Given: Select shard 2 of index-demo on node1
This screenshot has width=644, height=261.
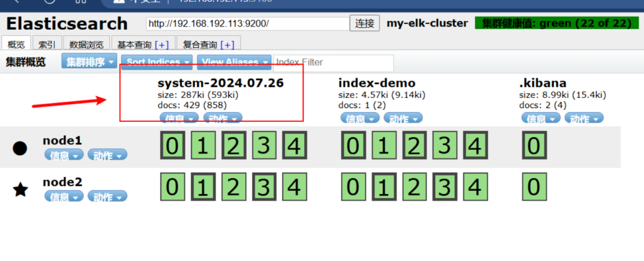Looking at the screenshot, I should 415,145.
